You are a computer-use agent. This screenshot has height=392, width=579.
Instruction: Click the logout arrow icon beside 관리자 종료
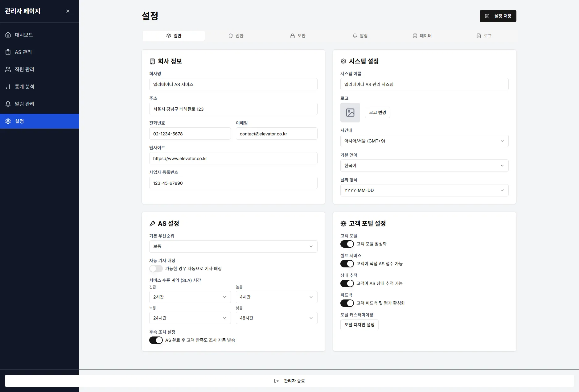tap(277, 381)
